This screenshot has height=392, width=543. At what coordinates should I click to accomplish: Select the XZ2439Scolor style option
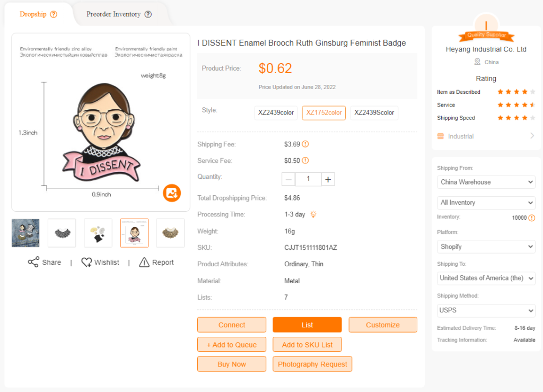coord(374,113)
